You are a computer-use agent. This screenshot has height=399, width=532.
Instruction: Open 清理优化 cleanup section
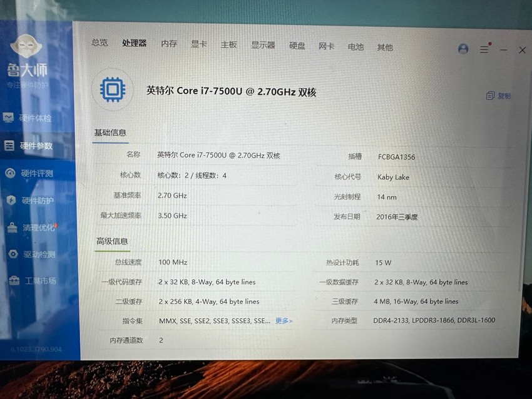31,227
